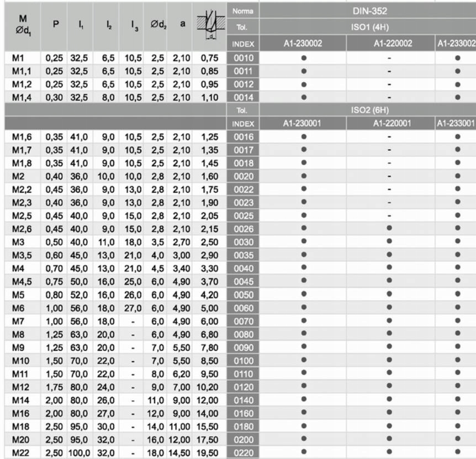Click index cell 0120
Image resolution: width=476 pixels, height=459 pixels.
(243, 387)
